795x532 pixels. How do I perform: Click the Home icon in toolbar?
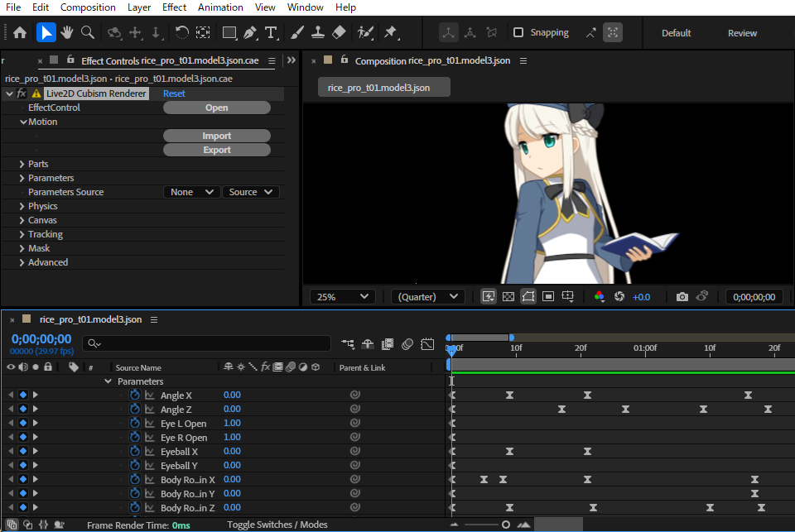click(x=20, y=33)
